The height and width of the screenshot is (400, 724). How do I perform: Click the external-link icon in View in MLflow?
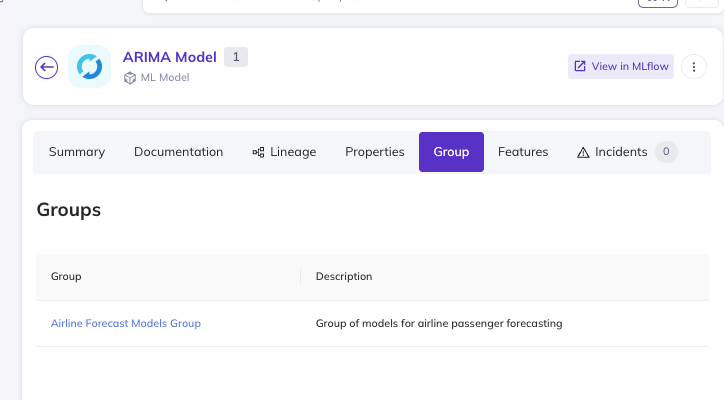[579, 67]
